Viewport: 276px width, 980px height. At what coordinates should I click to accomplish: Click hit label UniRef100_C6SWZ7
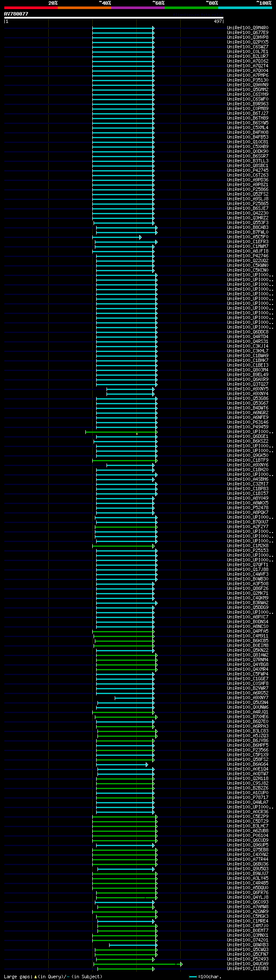(x=248, y=47)
